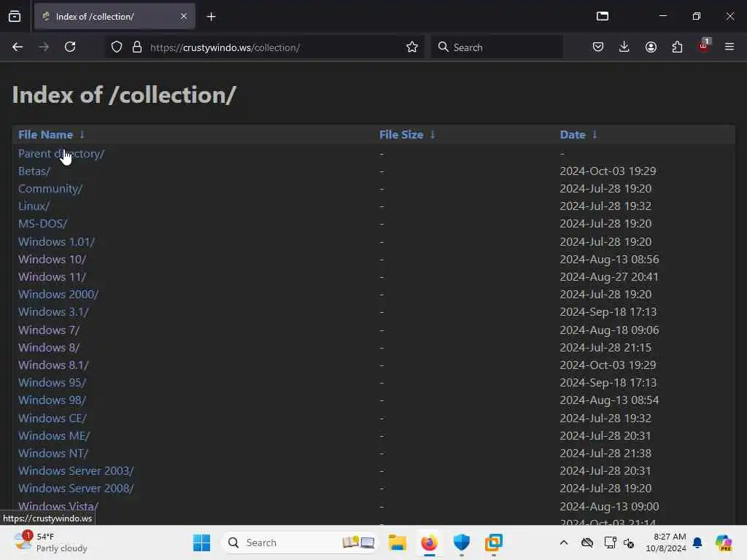This screenshot has width=747, height=560.
Task: Click the taskbar Search box
Action: pyautogui.click(x=299, y=542)
